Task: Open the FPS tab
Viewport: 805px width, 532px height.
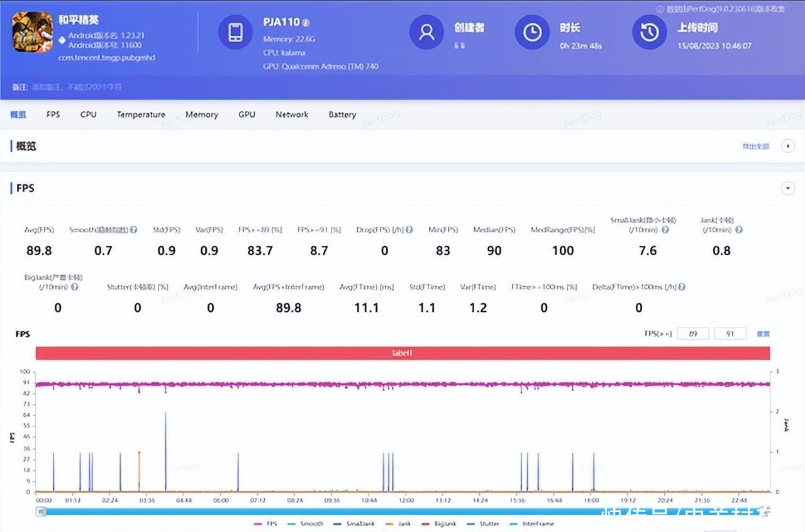Action: pos(53,114)
